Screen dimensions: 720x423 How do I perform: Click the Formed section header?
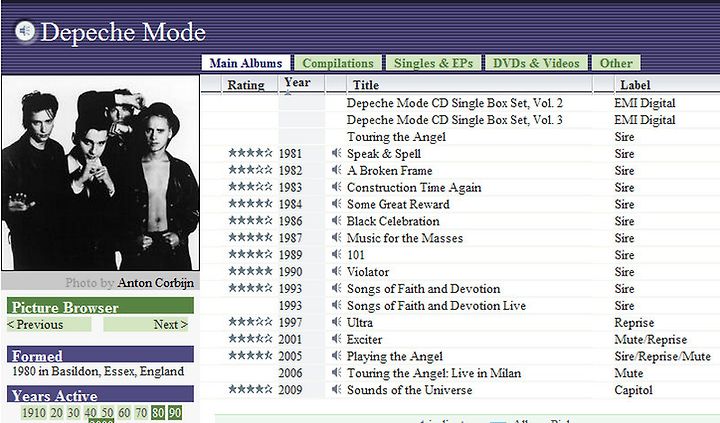click(x=100, y=355)
